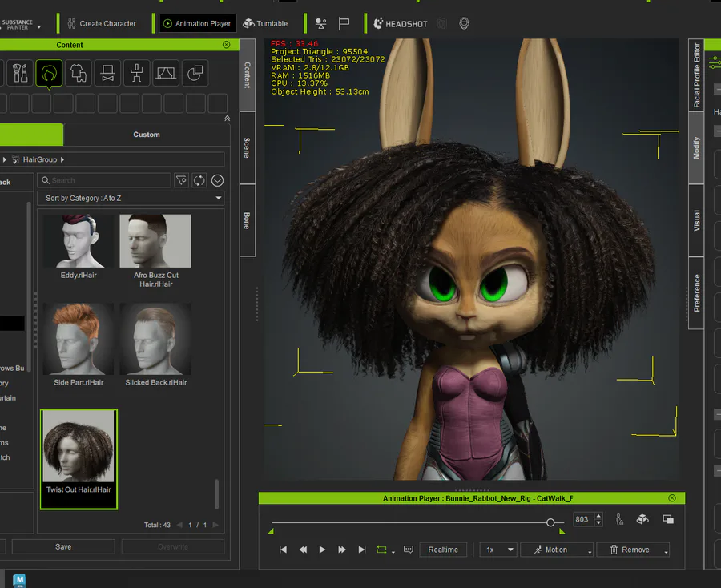The width and height of the screenshot is (721, 588).
Task: Open the Sort by Category dropdown
Action: coord(131,198)
